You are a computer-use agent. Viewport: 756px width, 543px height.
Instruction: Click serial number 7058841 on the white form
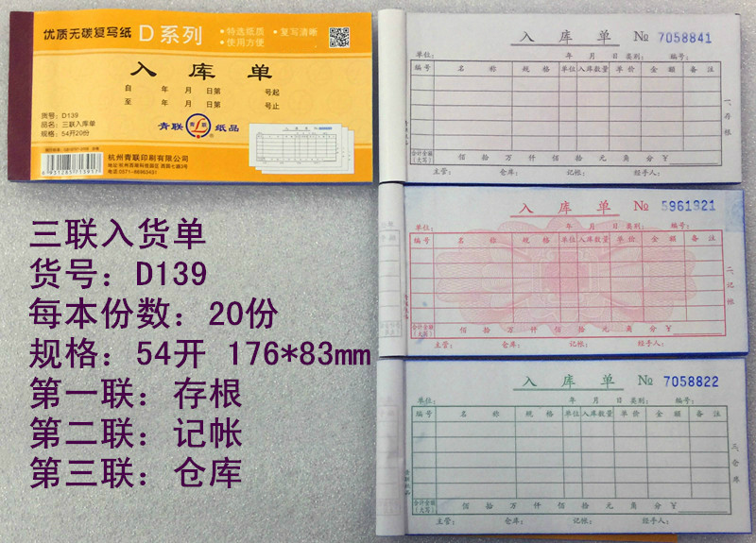point(684,38)
